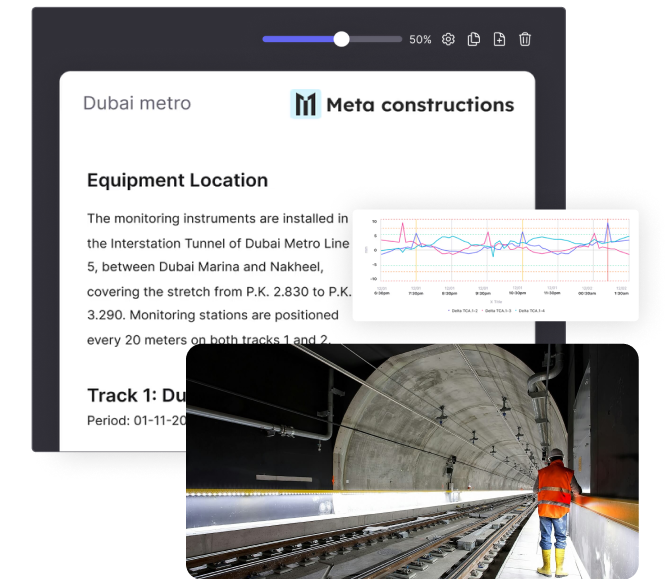Open settings with the gear icon
Viewport: 669px width, 579px height.
[448, 39]
